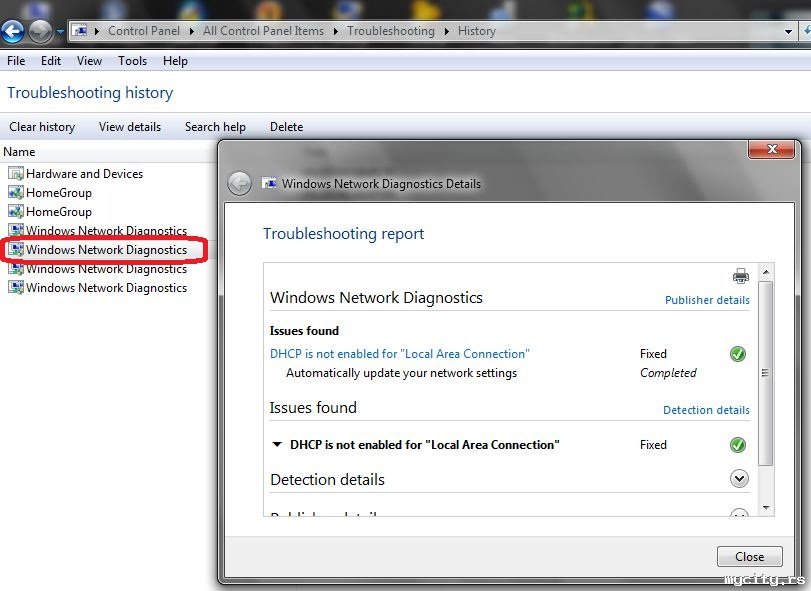Expand the Detection details section chevron
Viewport: 811px width, 591px height.
pos(739,479)
